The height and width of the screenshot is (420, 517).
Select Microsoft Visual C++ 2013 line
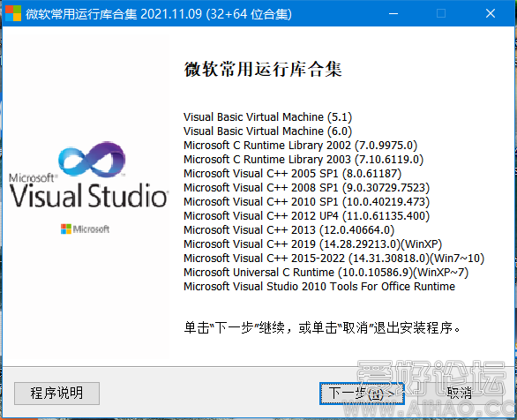[x=288, y=230]
